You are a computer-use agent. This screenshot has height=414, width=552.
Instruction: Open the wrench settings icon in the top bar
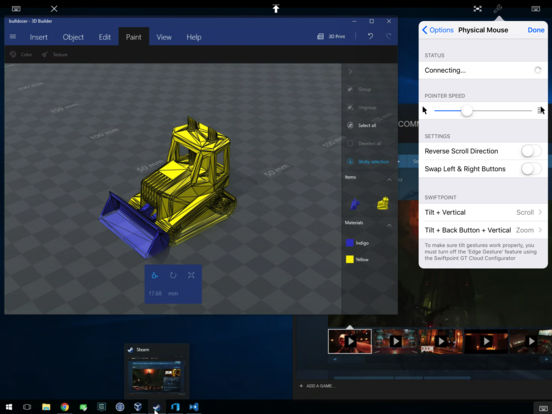click(498, 9)
